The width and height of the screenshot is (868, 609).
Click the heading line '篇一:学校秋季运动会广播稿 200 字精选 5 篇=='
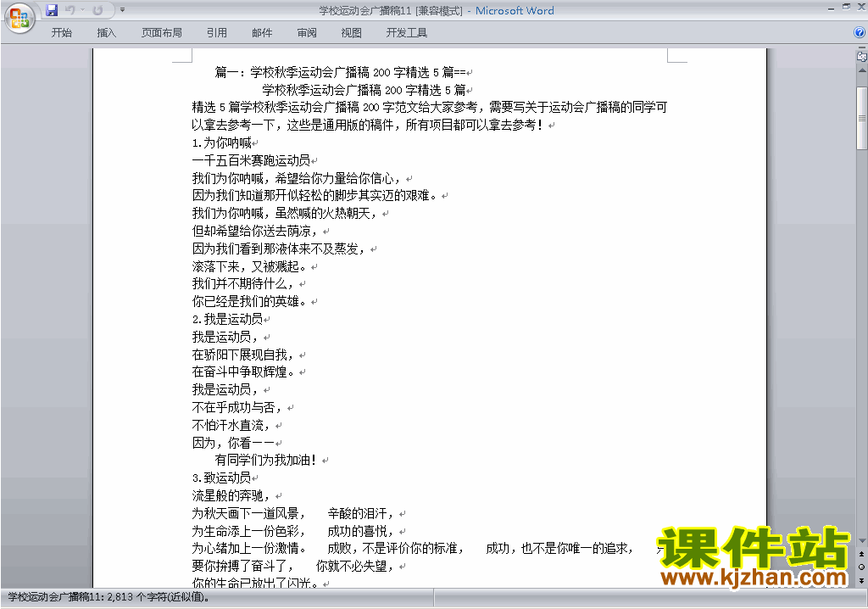click(341, 72)
